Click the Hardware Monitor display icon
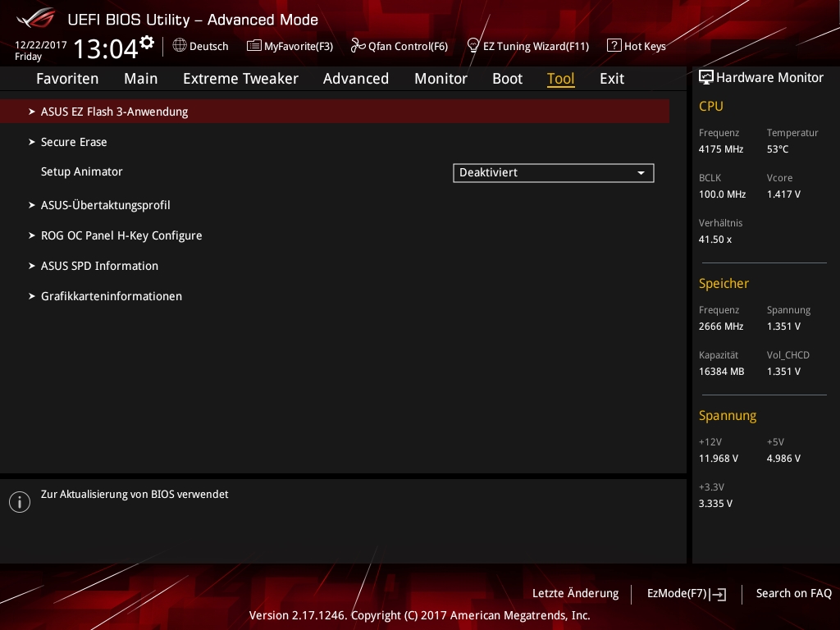Viewport: 840px width, 630px height. [705, 78]
